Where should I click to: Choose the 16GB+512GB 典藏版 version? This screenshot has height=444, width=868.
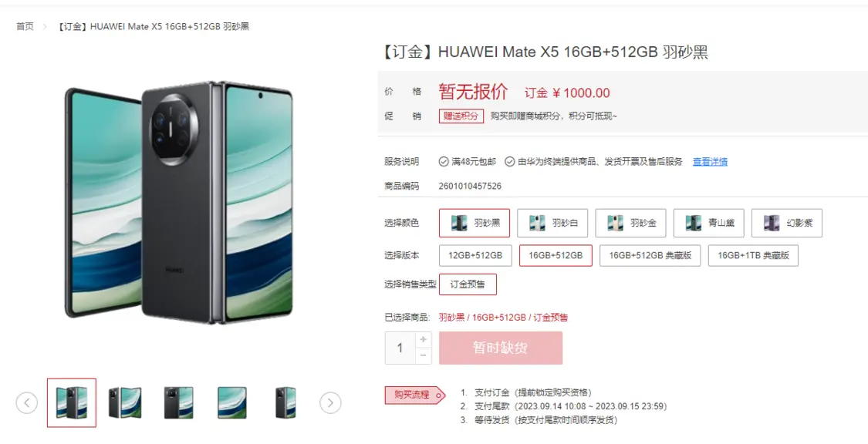(x=650, y=255)
